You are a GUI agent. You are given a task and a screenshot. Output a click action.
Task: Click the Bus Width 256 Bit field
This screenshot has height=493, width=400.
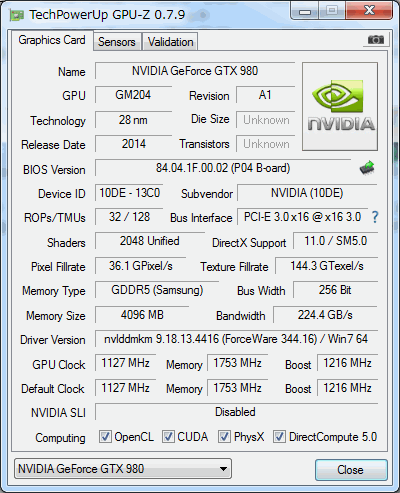coord(335,290)
